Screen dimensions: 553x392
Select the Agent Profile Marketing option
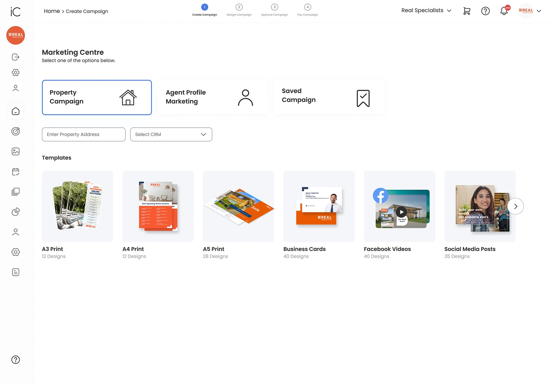213,98
